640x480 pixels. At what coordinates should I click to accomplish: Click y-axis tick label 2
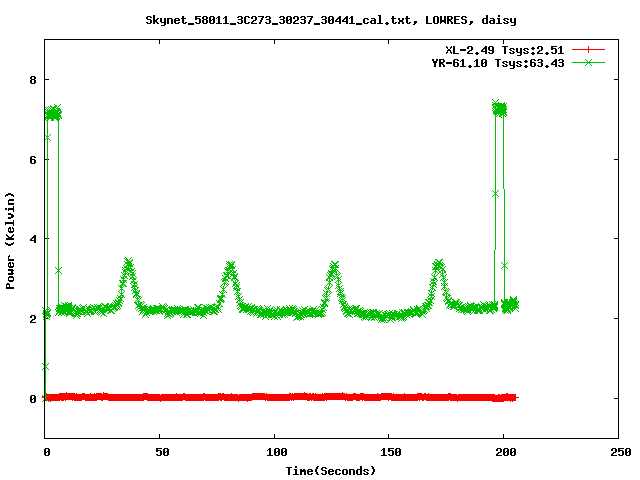33,319
